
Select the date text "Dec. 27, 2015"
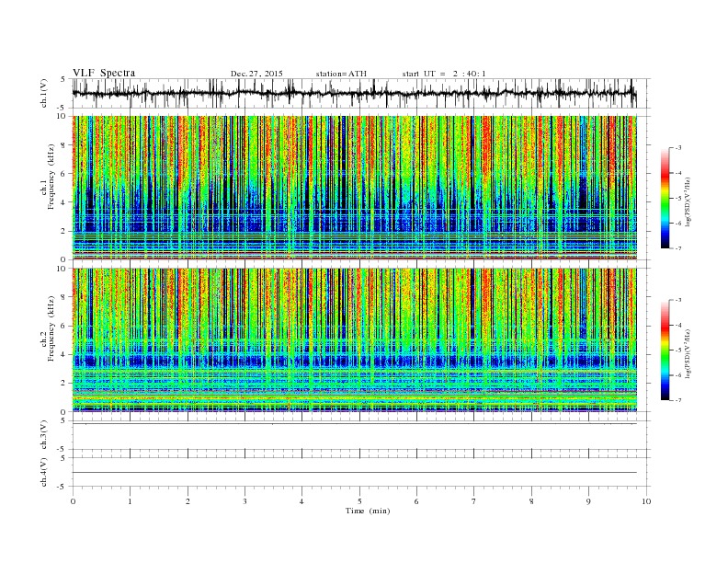click(x=256, y=74)
